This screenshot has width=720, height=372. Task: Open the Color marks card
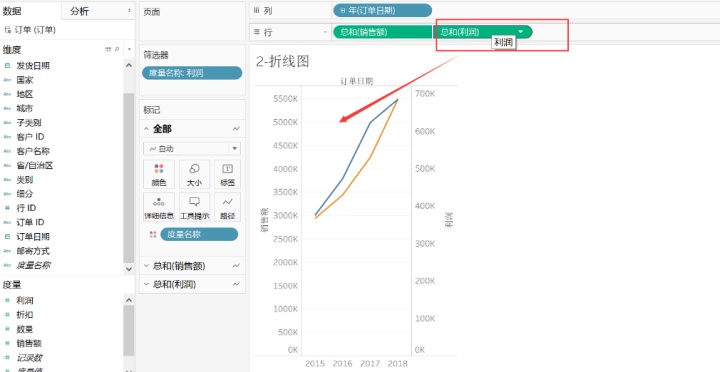click(x=158, y=174)
